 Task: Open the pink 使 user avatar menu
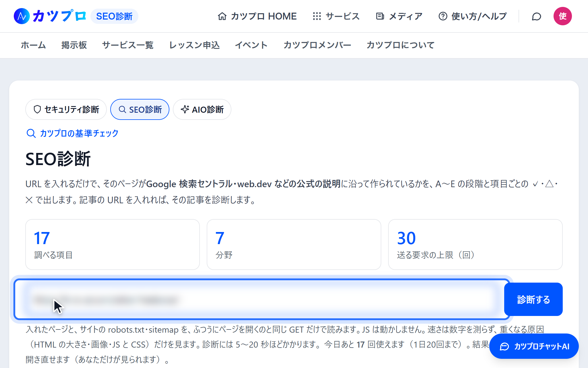tap(563, 16)
